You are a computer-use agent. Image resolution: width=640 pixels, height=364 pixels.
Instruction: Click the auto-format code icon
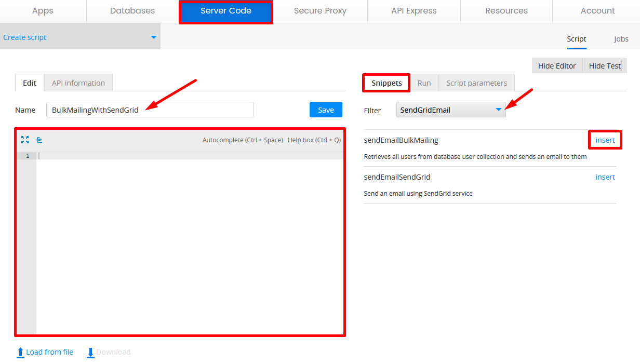[39, 140]
